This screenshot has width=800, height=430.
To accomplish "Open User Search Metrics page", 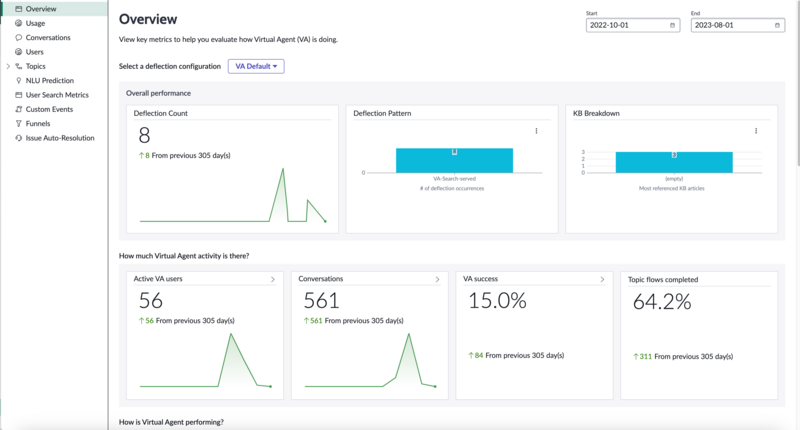I will 57,95.
